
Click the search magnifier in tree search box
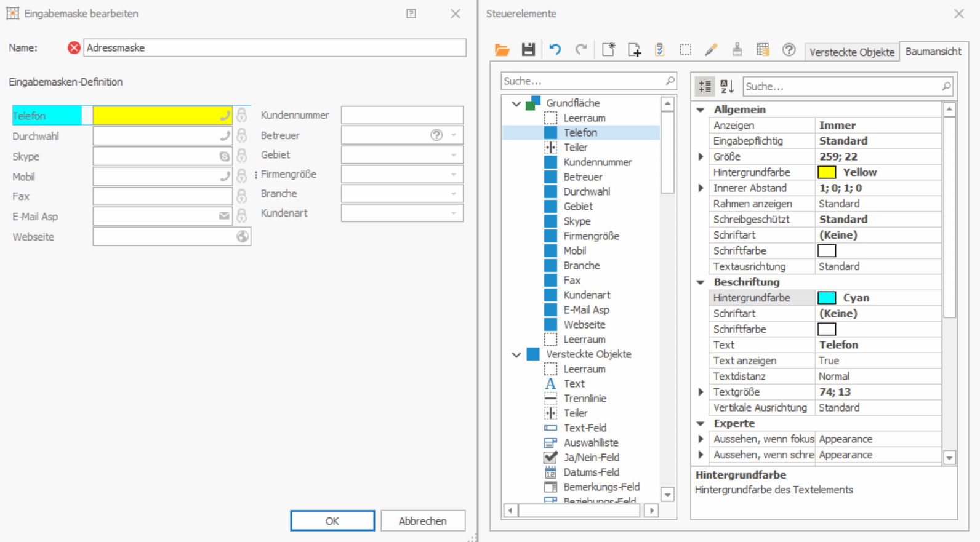[x=670, y=81]
